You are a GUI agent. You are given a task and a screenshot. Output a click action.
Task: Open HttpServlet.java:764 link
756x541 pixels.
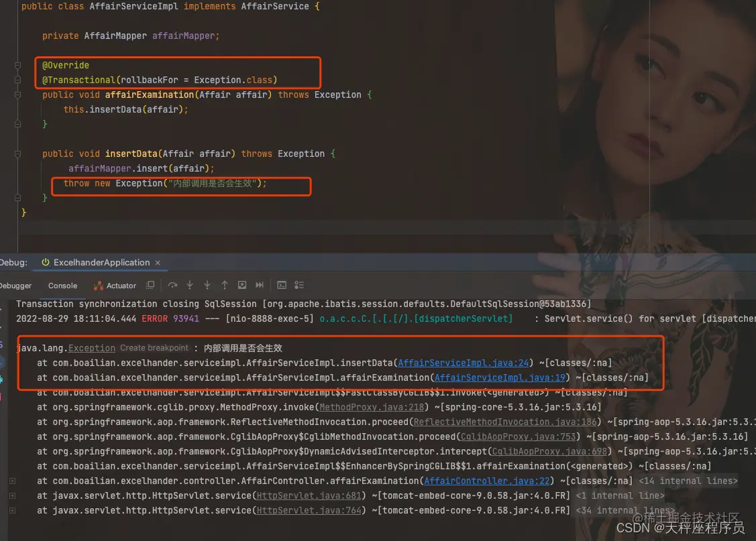coord(309,511)
